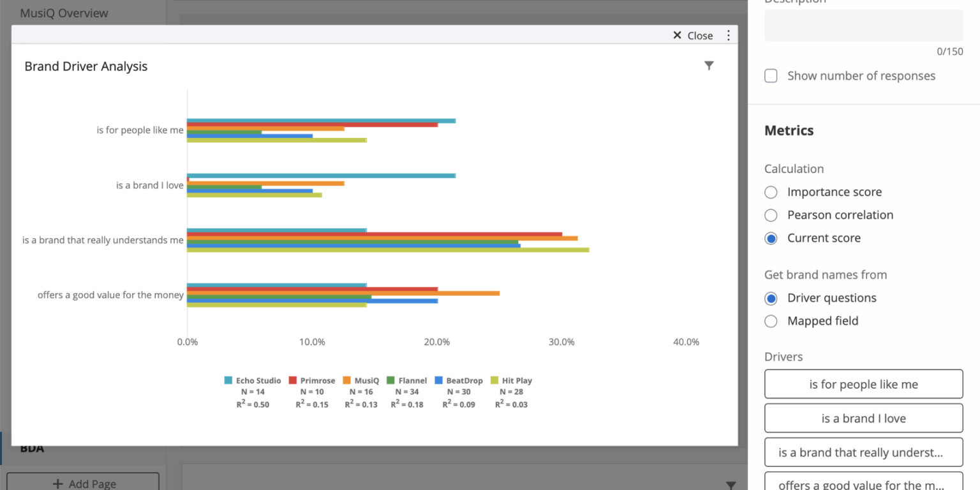Toggle BeatDrop legend swatch

point(439,380)
